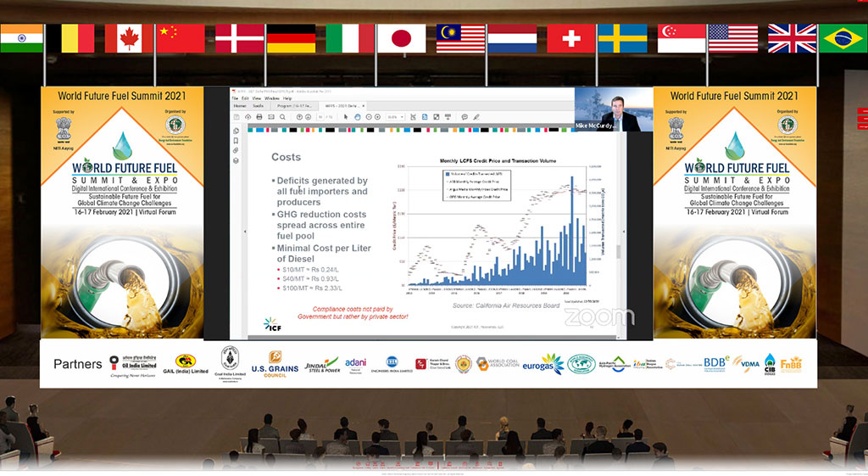Image resolution: width=868 pixels, height=476 pixels.
Task: Click the current page number field
Action: [x=320, y=117]
